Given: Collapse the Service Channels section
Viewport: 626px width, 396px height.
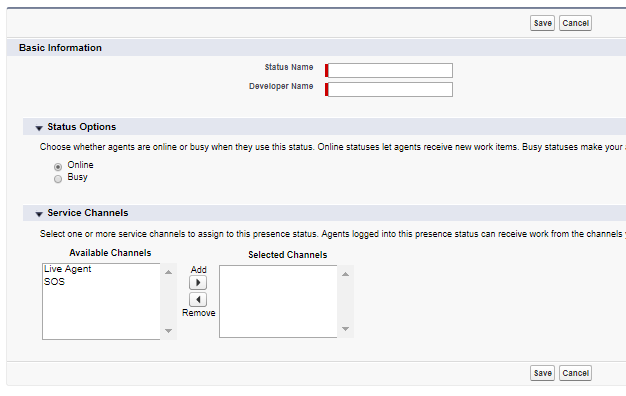Looking at the screenshot, I should pyautogui.click(x=39, y=214).
